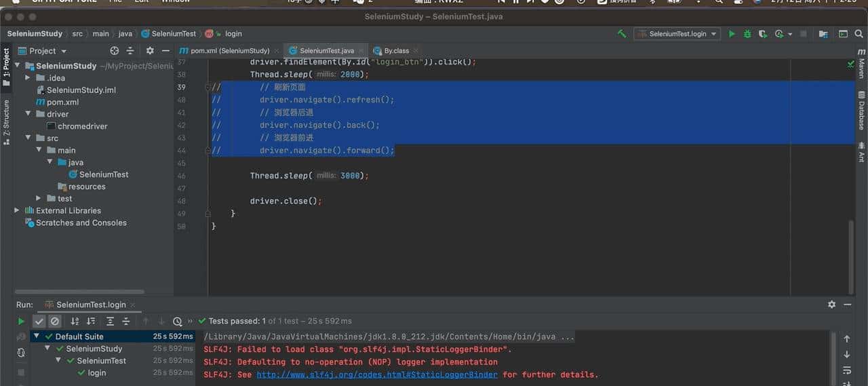Click the Build project hammer icon

(621, 33)
